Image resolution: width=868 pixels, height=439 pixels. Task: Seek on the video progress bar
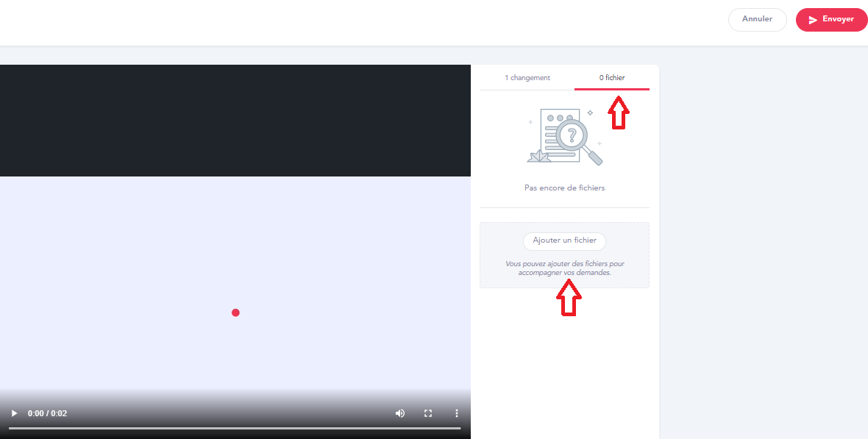(x=235, y=428)
